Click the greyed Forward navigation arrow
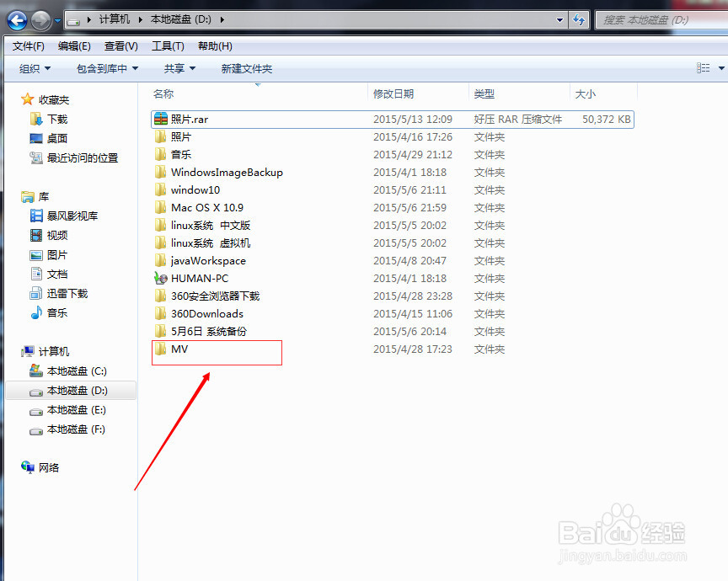Viewport: 728px width, 581px height. click(40, 20)
